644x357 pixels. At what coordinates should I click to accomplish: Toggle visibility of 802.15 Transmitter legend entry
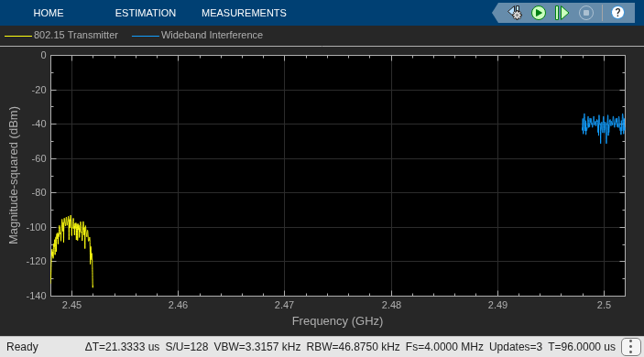tap(75, 36)
